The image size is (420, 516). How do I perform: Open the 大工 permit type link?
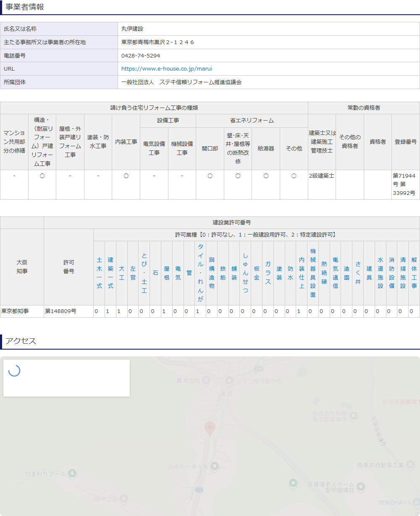click(x=122, y=273)
